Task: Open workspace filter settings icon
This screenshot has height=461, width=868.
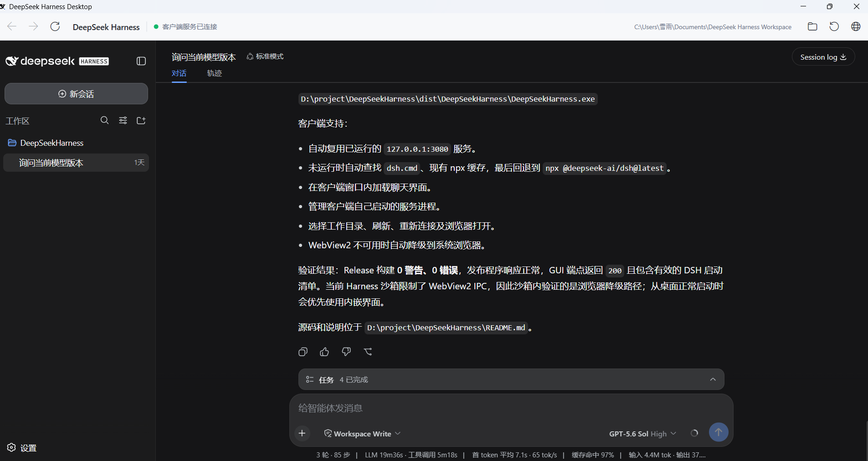Action: (x=123, y=120)
